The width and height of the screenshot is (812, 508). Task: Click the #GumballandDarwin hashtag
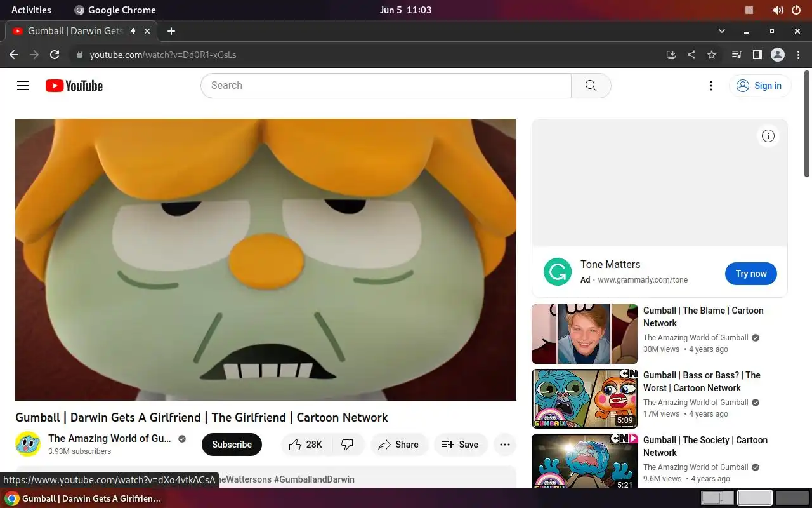pos(314,479)
